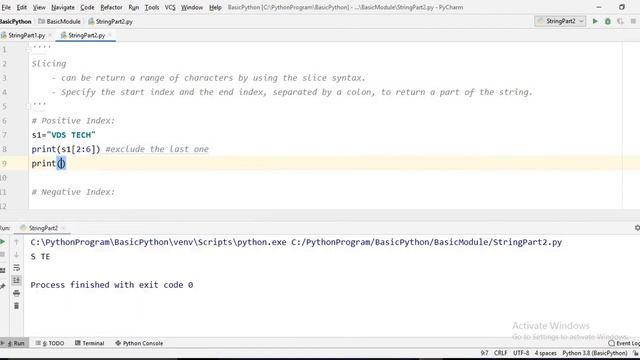This screenshot has height=360, width=640.
Task: Change 4 spaces indent setting
Action: click(545, 353)
